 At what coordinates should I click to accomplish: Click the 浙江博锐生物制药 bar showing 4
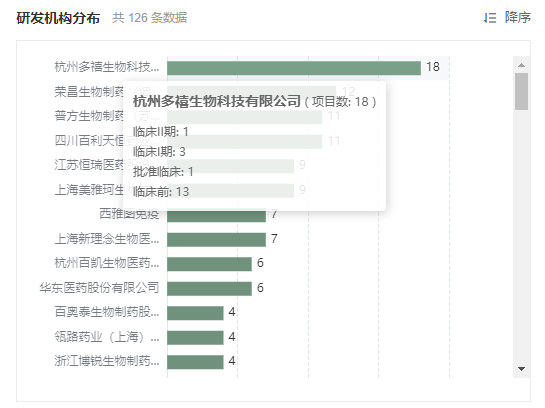coord(195,362)
